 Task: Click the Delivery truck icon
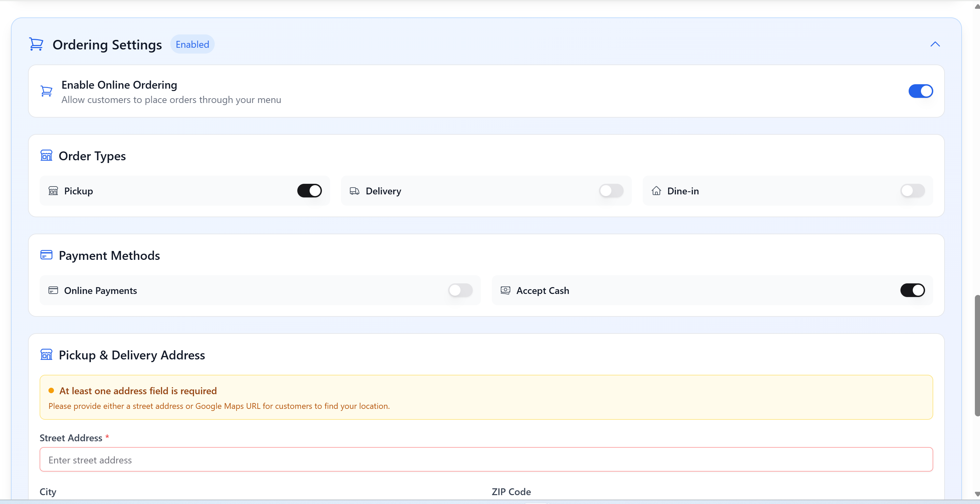click(x=354, y=191)
